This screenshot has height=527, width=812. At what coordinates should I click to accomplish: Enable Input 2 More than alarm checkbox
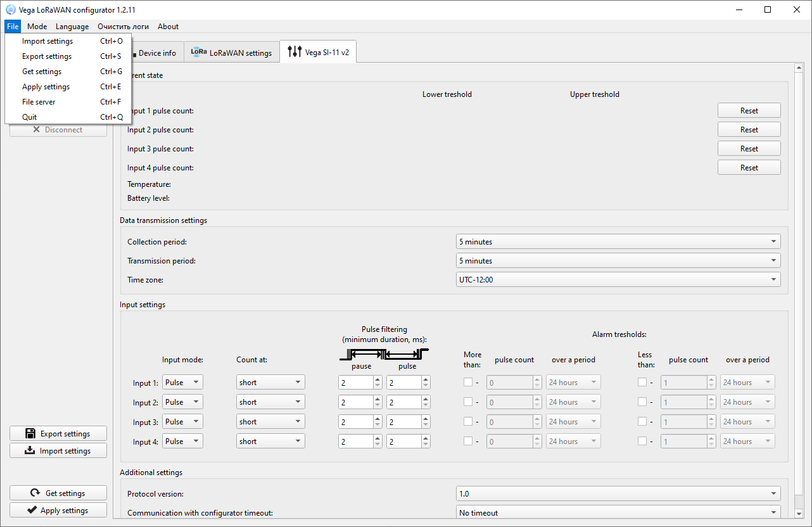[x=468, y=402]
